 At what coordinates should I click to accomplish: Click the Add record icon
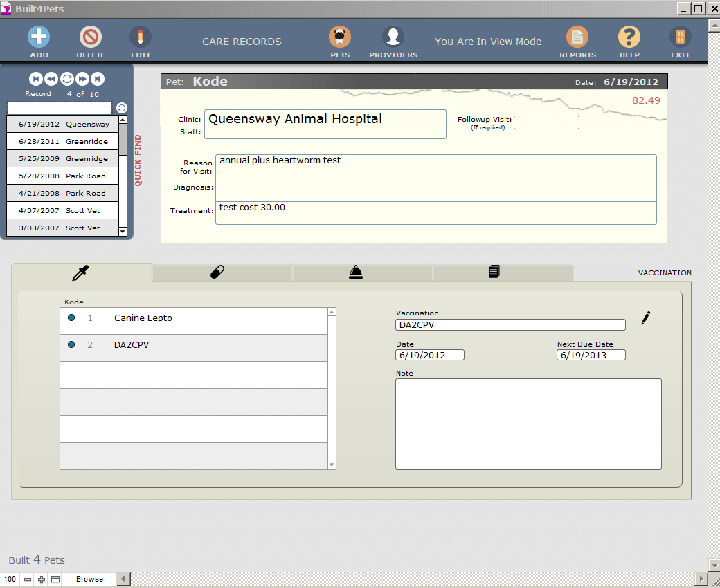[39, 37]
